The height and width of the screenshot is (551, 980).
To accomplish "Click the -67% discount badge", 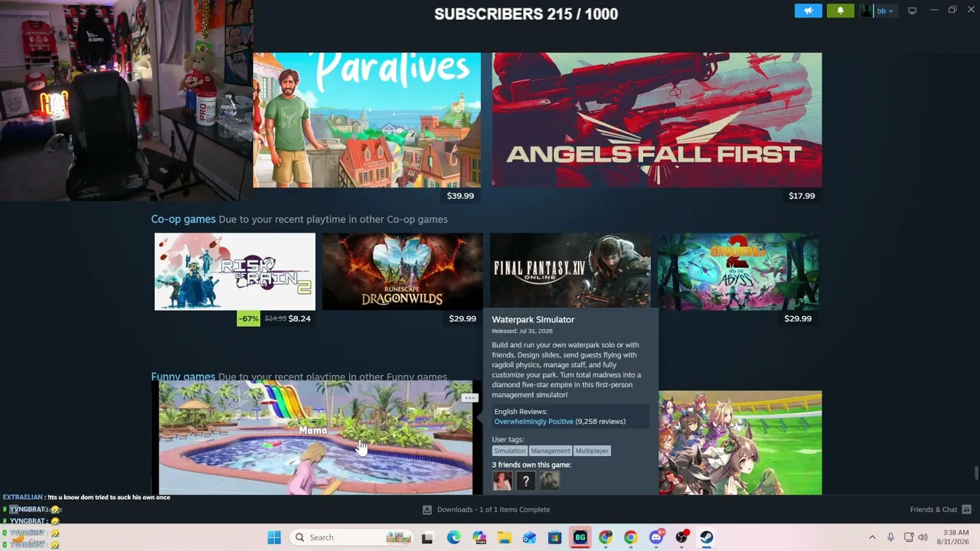I will tap(248, 318).
